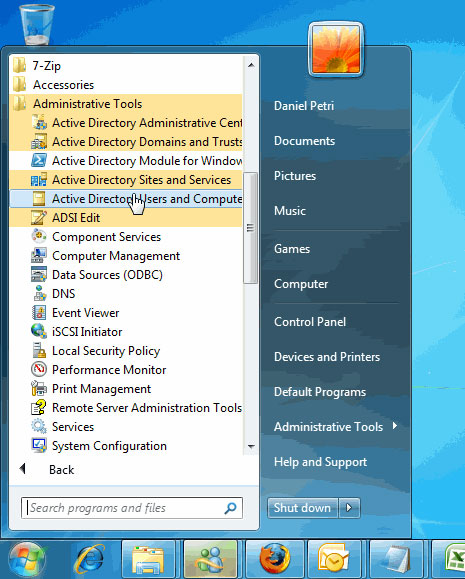
Task: Launch Internet Explorer from taskbar
Action: click(90, 559)
